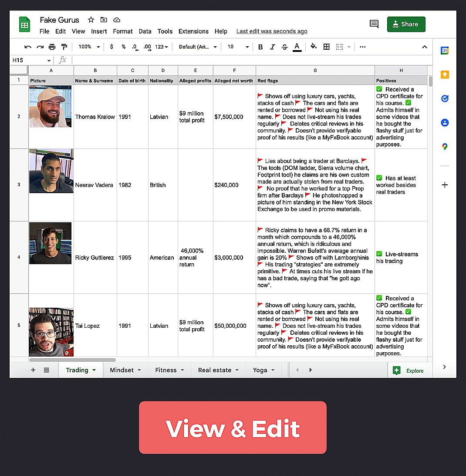Screen dimensions: 466x476
Task: Toggle strikethrough formatting
Action: pos(284,47)
